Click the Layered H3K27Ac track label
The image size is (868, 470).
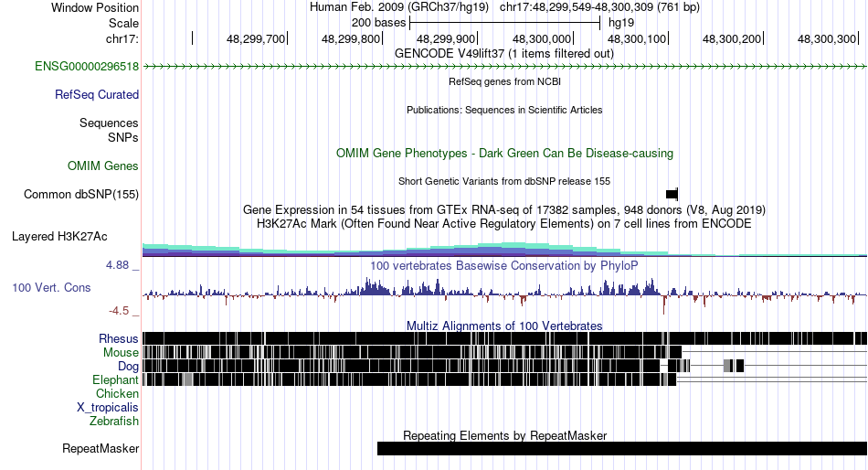click(x=59, y=237)
